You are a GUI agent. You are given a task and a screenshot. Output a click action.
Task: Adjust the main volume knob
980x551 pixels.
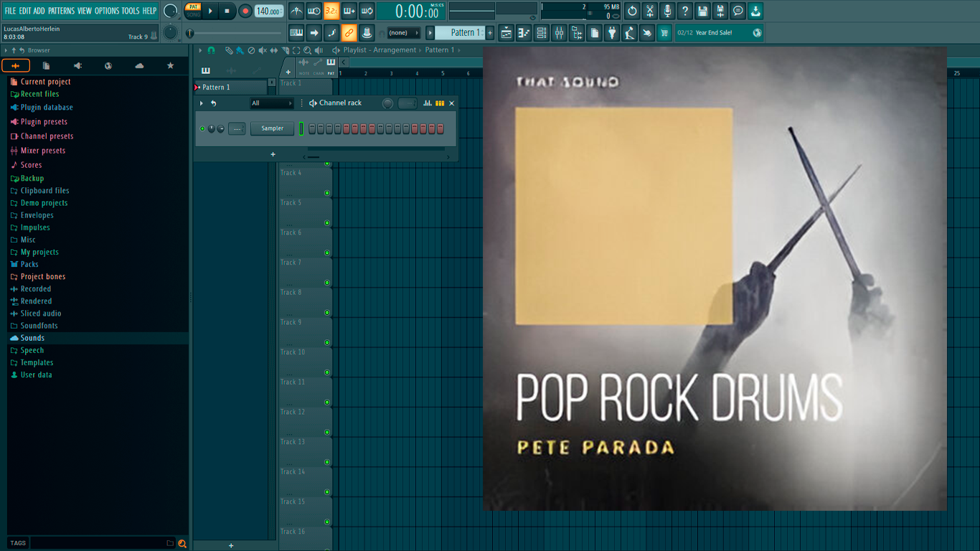click(x=170, y=11)
